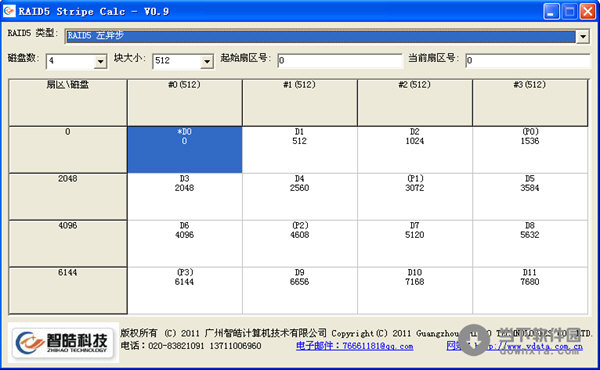Open the 电子邮件 email link
This screenshot has width=600, height=370.
(x=354, y=346)
